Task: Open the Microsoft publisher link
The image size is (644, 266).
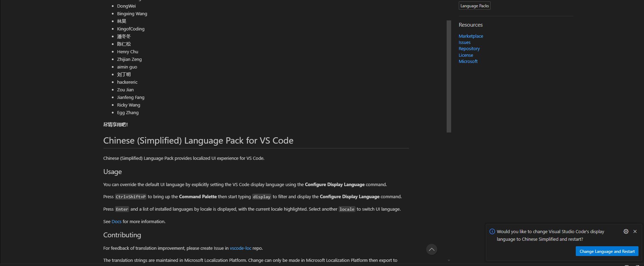Action: point(468,62)
